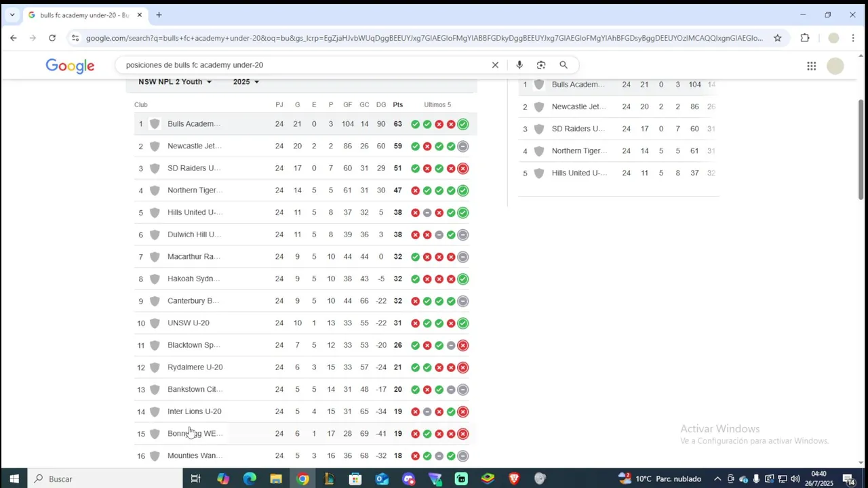Clear the search box text
Image resolution: width=868 pixels, height=488 pixels.
coord(495,65)
